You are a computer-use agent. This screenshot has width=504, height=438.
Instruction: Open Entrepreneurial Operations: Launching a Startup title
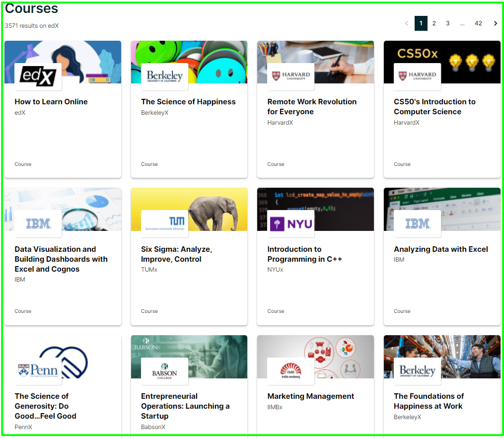tap(185, 406)
